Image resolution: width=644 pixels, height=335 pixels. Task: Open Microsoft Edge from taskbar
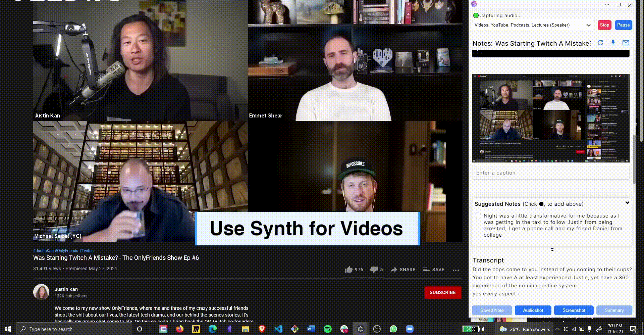point(213,329)
